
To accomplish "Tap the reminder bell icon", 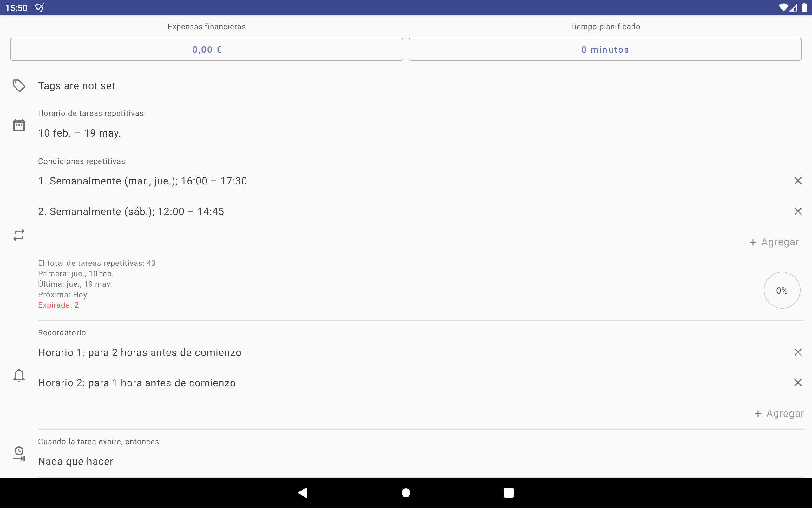I will coord(19,375).
